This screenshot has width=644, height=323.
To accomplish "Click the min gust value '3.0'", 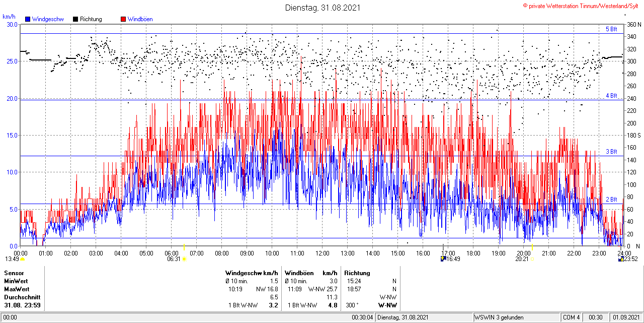I will click(333, 281).
